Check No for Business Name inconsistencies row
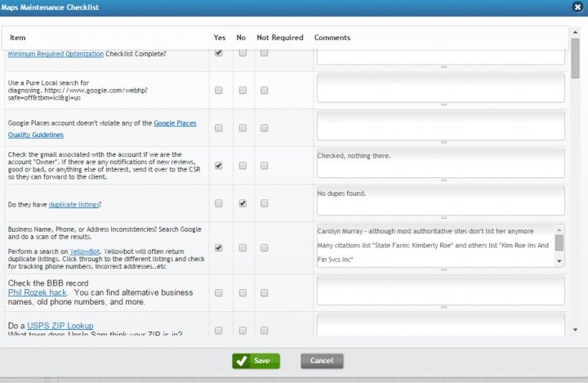The image size is (588, 383). click(x=243, y=248)
